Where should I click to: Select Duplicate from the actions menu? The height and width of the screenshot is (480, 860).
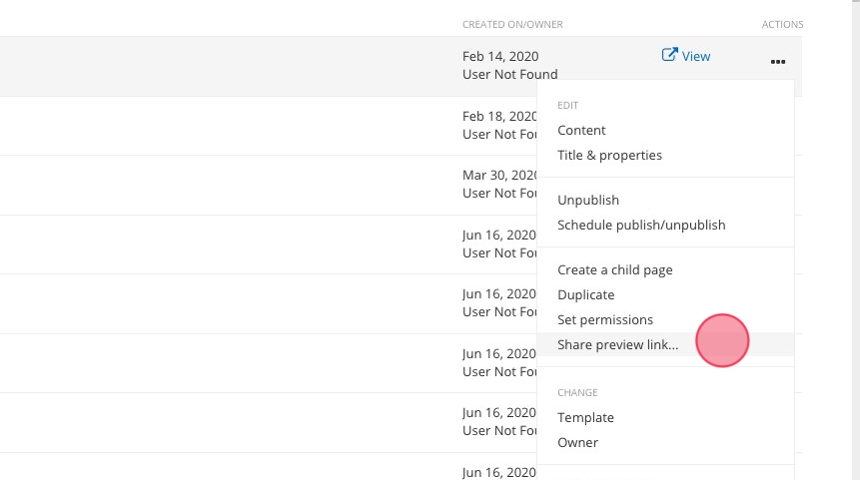point(586,295)
